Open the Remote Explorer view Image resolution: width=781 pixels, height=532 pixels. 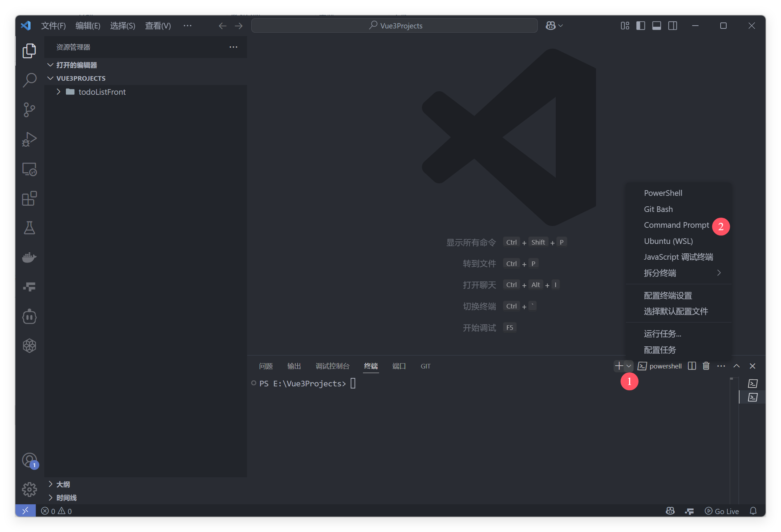click(29, 169)
